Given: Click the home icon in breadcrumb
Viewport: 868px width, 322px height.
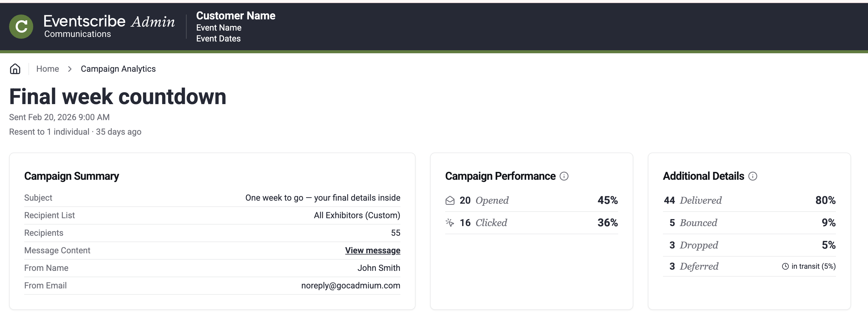Looking at the screenshot, I should [15, 69].
